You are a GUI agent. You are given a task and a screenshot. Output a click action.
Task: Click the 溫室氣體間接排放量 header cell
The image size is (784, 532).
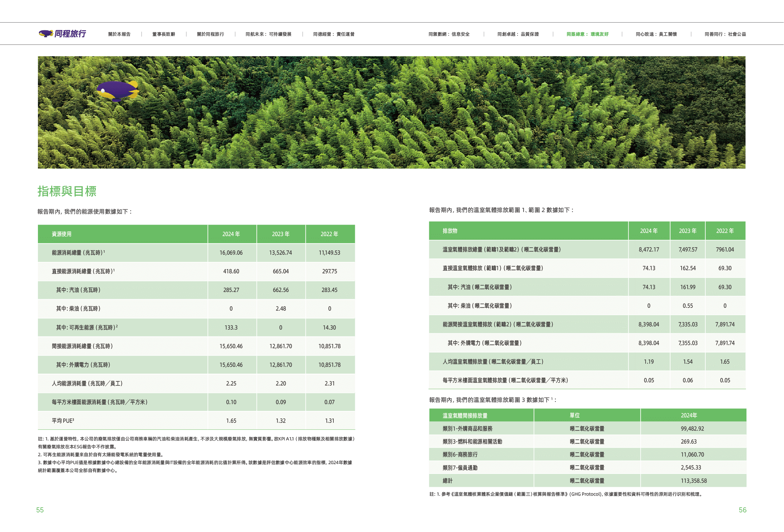coord(465,416)
